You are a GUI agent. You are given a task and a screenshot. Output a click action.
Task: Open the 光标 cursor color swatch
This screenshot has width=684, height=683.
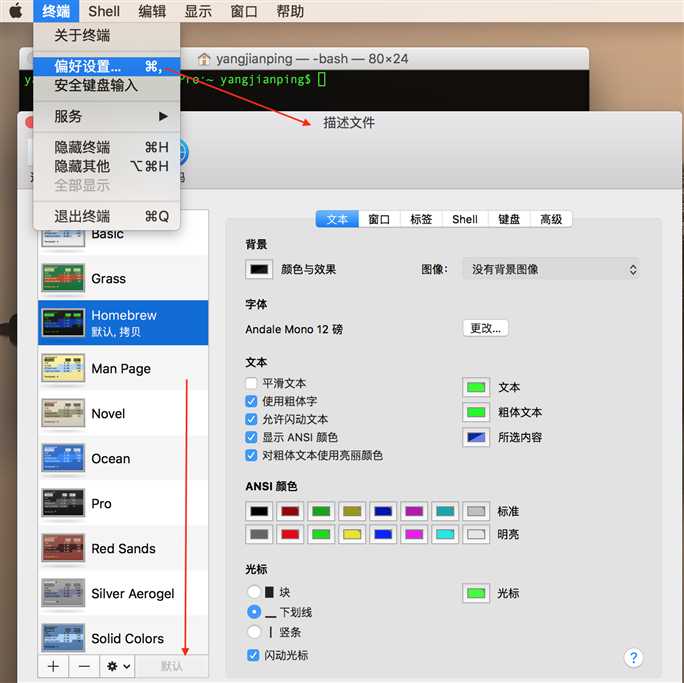tap(476, 593)
